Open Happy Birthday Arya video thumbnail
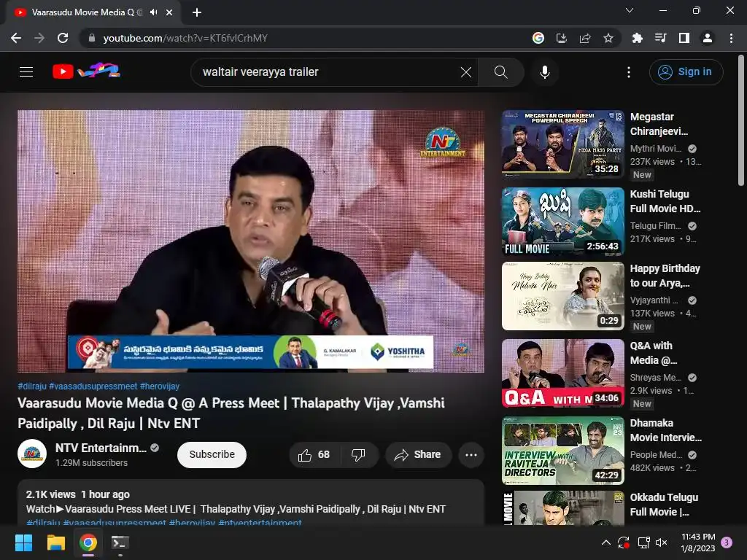This screenshot has width=747, height=560. [x=562, y=296]
